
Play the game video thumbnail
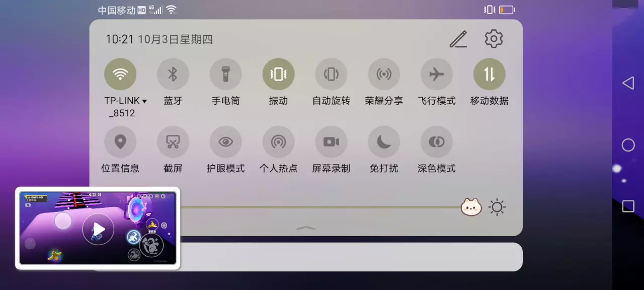(98, 229)
